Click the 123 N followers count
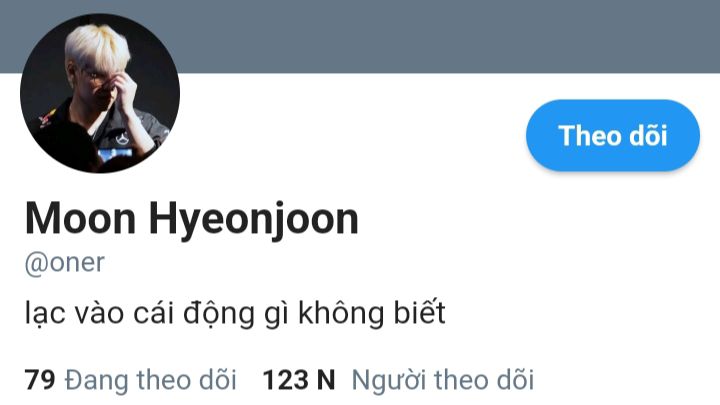This screenshot has height=405, width=720. 298,381
